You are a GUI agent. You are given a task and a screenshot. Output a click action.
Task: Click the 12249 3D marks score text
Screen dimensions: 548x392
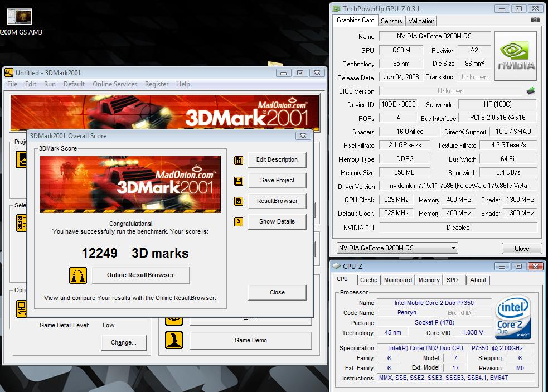(135, 253)
